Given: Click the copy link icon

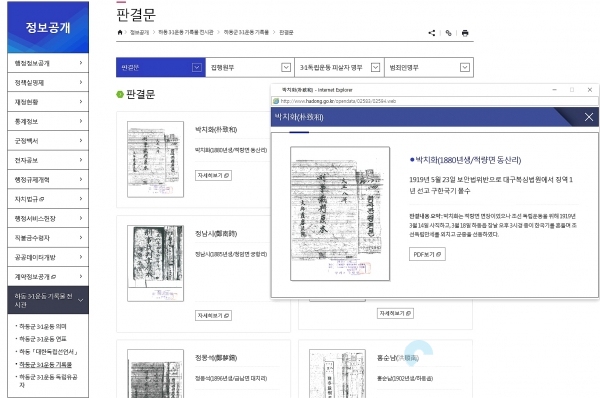Looking at the screenshot, I should click(448, 33).
